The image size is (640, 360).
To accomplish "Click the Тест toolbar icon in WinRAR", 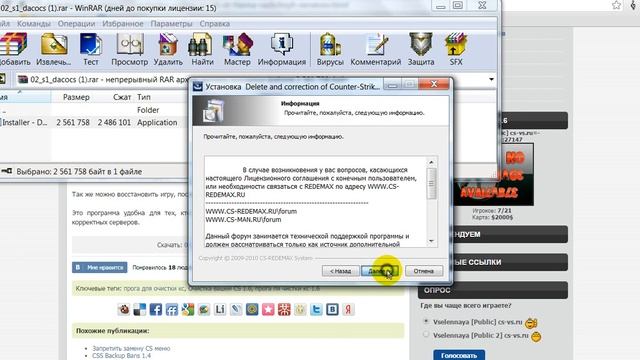I will (x=91, y=50).
